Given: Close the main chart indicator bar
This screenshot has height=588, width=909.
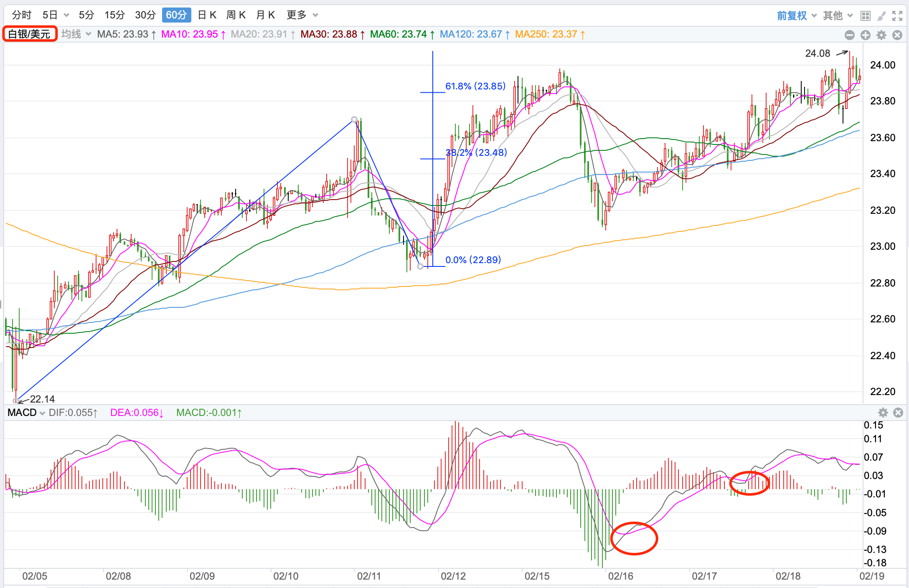Looking at the screenshot, I should (897, 35).
